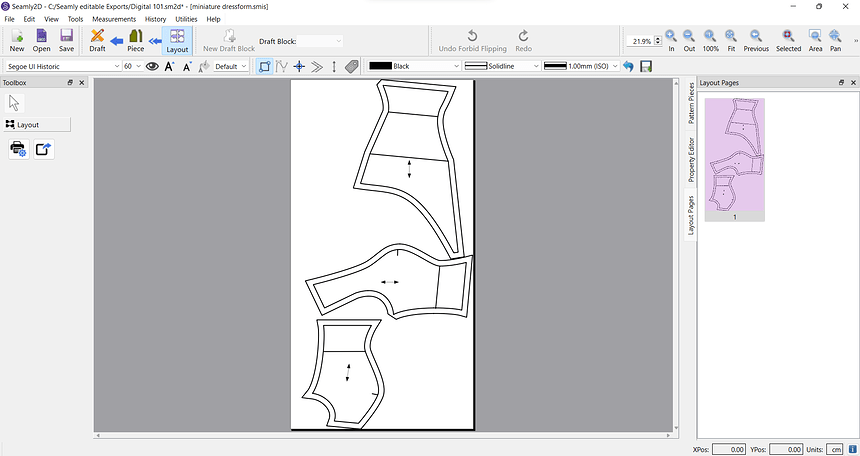Activate the Pan tool
Screen dimensions: 860x456
[x=835, y=41]
